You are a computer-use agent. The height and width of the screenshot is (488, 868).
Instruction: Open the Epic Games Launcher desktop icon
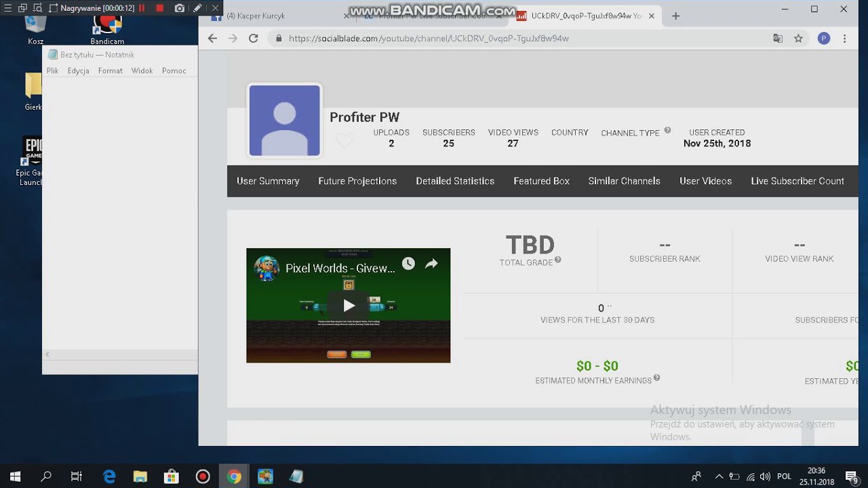[31, 161]
